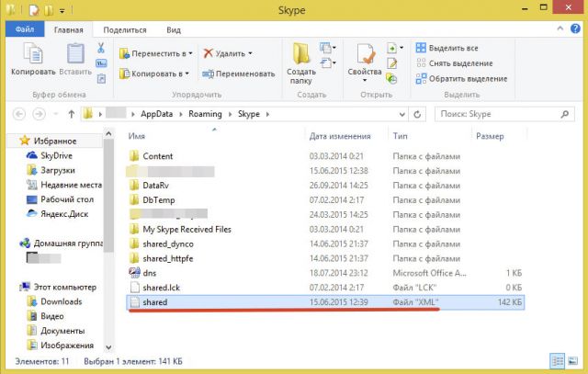Open the recent locations dropdown arrow
The image size is (588, 374).
[x=56, y=114]
